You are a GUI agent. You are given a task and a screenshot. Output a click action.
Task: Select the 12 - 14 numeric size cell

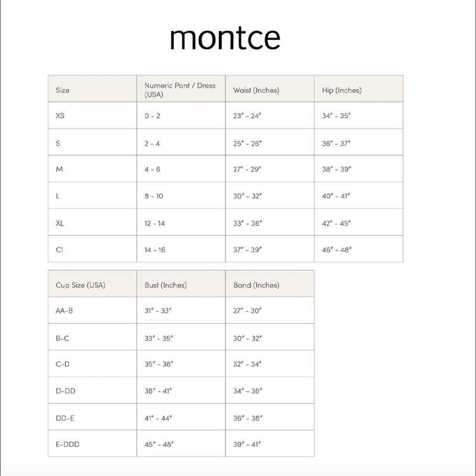155,223
